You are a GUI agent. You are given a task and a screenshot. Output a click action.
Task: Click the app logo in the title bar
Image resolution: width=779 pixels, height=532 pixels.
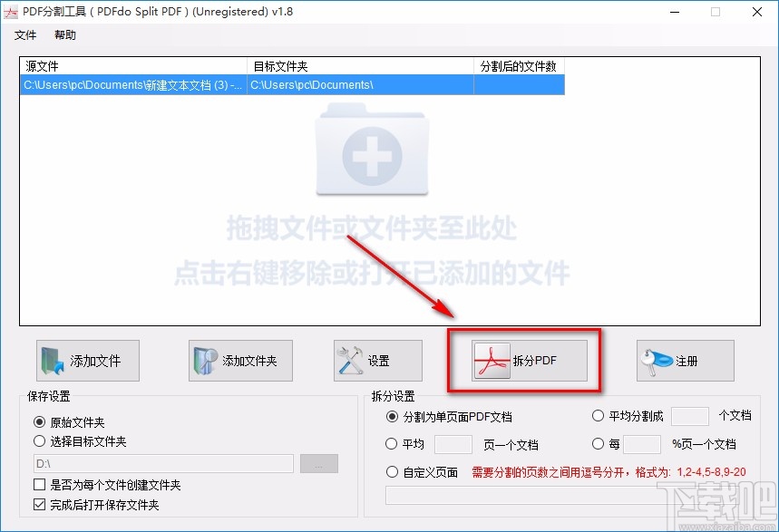click(x=12, y=12)
